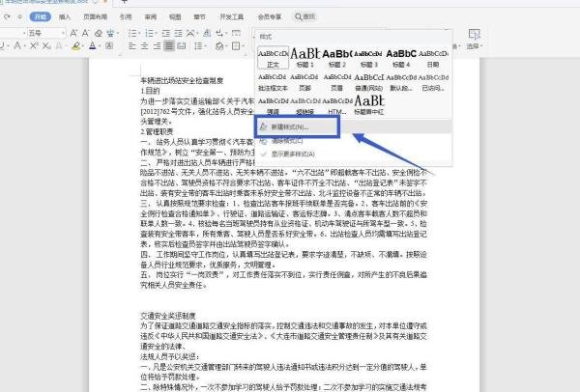This screenshot has width=580, height=392.
Task: Open the 引用 tab
Action: 126,17
